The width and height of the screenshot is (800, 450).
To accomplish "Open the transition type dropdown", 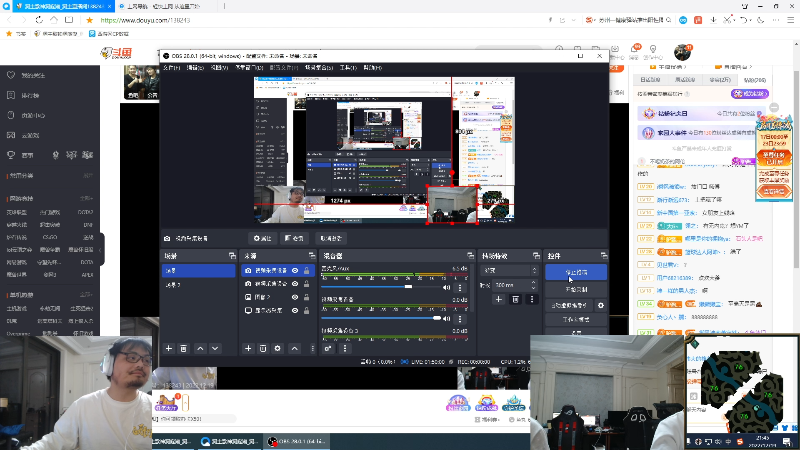I will 510,270.
